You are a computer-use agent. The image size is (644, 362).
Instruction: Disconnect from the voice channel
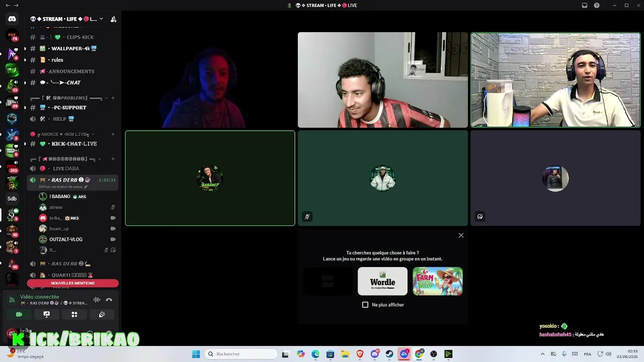coord(109,300)
